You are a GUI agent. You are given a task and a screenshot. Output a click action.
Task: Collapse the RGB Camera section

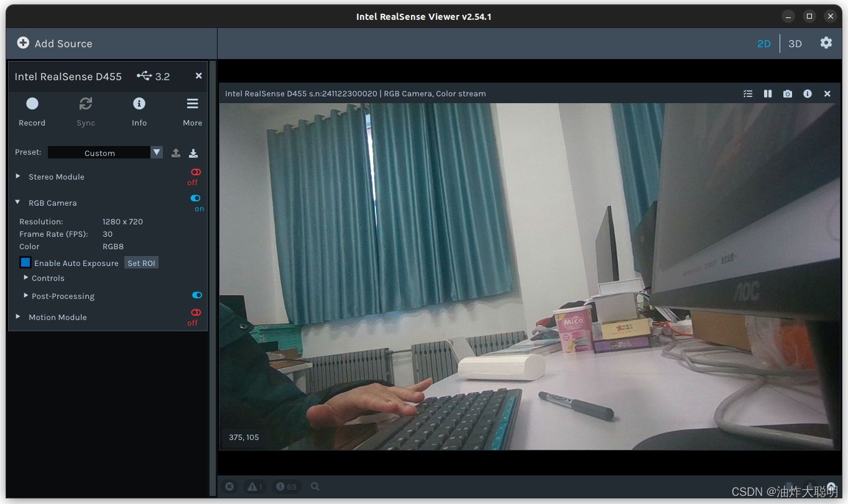(17, 203)
